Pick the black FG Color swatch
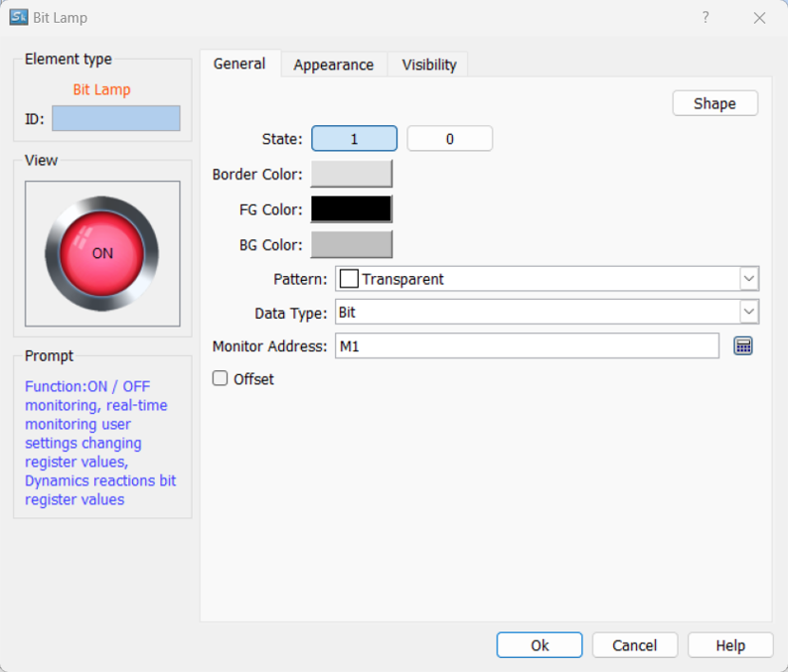 tap(351, 209)
